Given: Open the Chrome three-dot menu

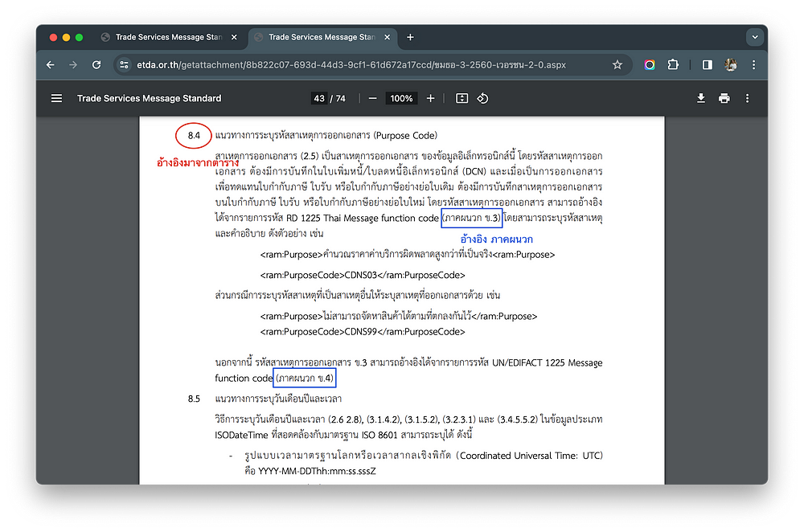Looking at the screenshot, I should [x=753, y=65].
